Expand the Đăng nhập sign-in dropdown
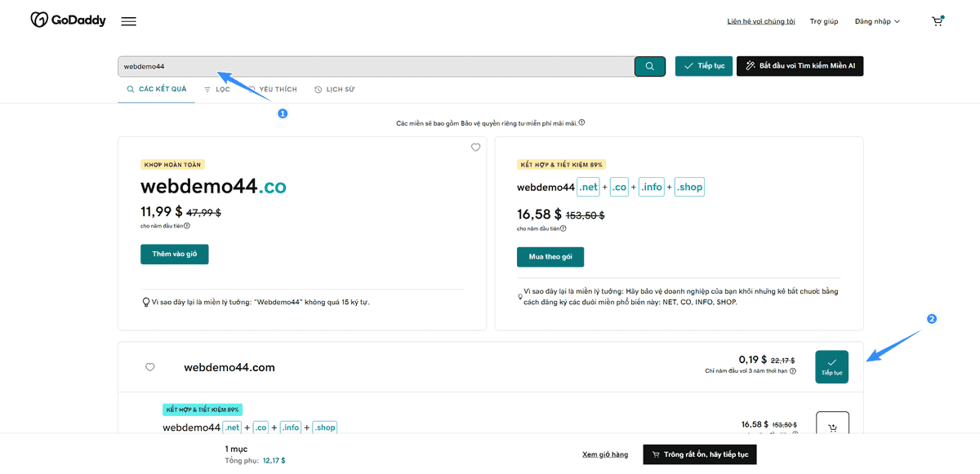 (x=877, y=21)
